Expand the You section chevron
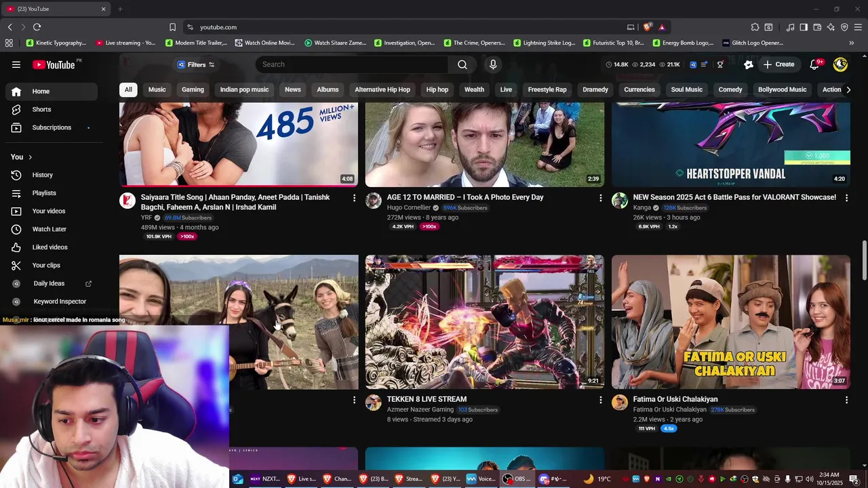 (30, 157)
